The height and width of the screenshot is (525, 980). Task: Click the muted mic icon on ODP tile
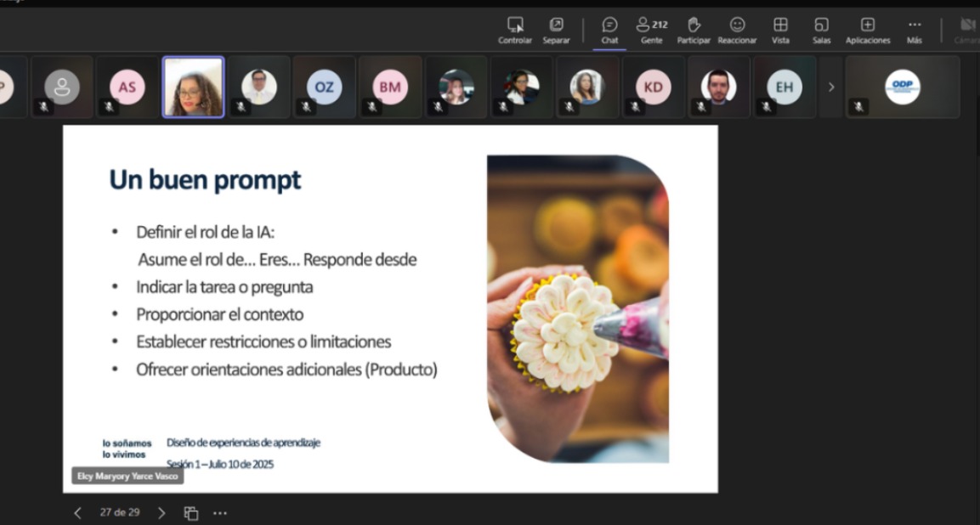coord(858,107)
